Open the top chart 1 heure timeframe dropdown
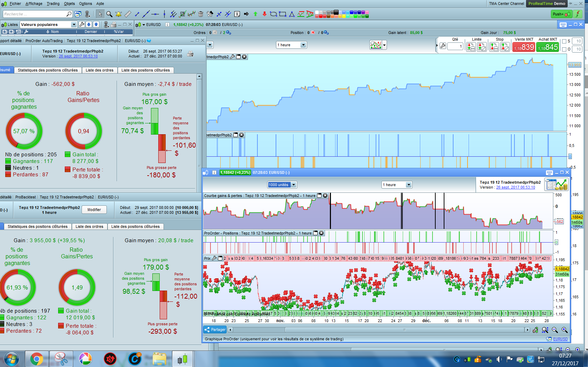 pos(303,45)
